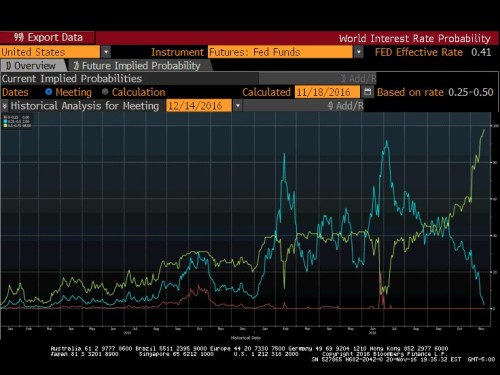This screenshot has height=375, width=500.
Task: Open the calendar picker beside the Calculated date
Action: [x=367, y=92]
